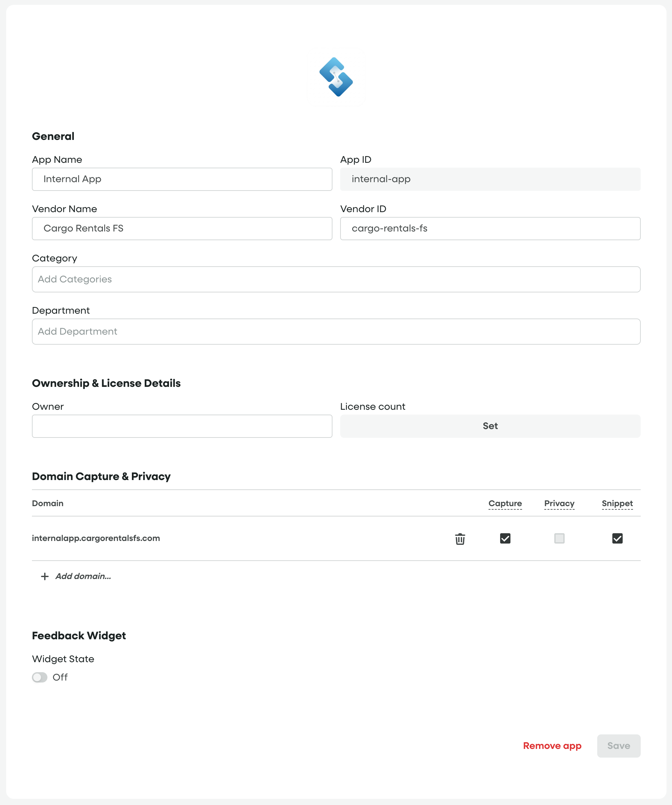Viewport: 672px width, 805px height.
Task: Click the Owner input field
Action: (182, 426)
